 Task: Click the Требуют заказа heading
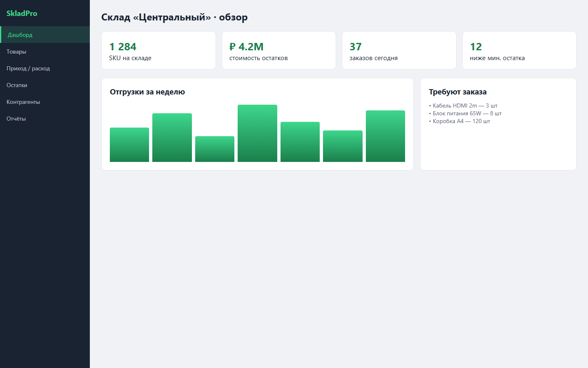pyautogui.click(x=458, y=92)
